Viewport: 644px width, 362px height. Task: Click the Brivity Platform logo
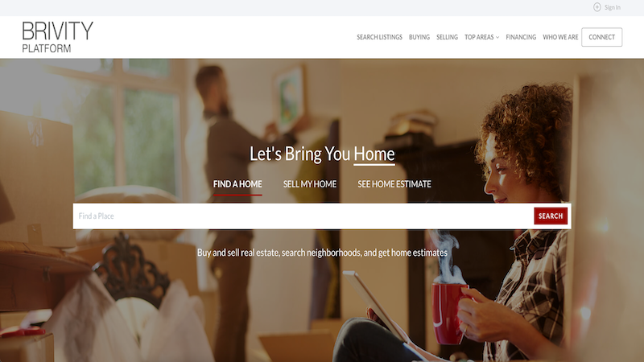(x=57, y=37)
